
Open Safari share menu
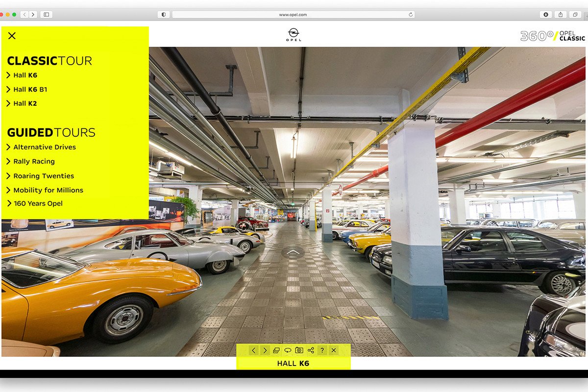(561, 15)
